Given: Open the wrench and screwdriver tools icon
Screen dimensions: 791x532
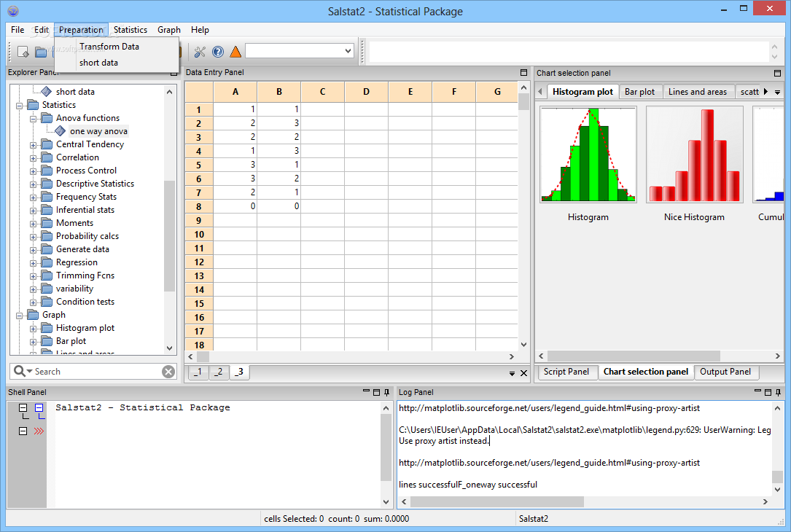Looking at the screenshot, I should click(x=200, y=52).
